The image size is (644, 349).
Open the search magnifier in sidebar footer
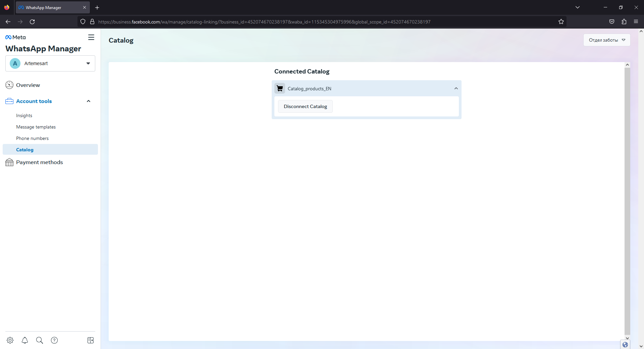point(40,340)
